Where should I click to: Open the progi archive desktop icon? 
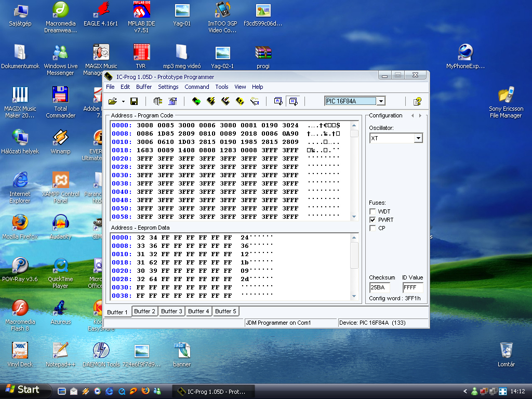pos(263,57)
